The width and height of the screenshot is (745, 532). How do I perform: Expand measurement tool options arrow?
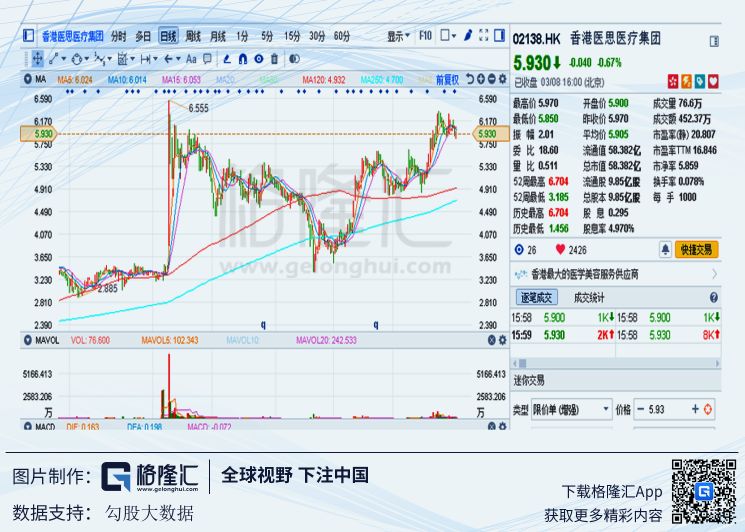[133, 59]
